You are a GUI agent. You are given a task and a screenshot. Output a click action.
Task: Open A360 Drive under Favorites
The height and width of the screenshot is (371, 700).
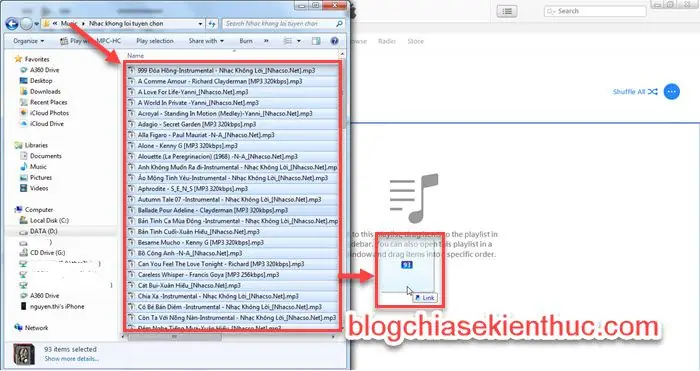point(44,70)
